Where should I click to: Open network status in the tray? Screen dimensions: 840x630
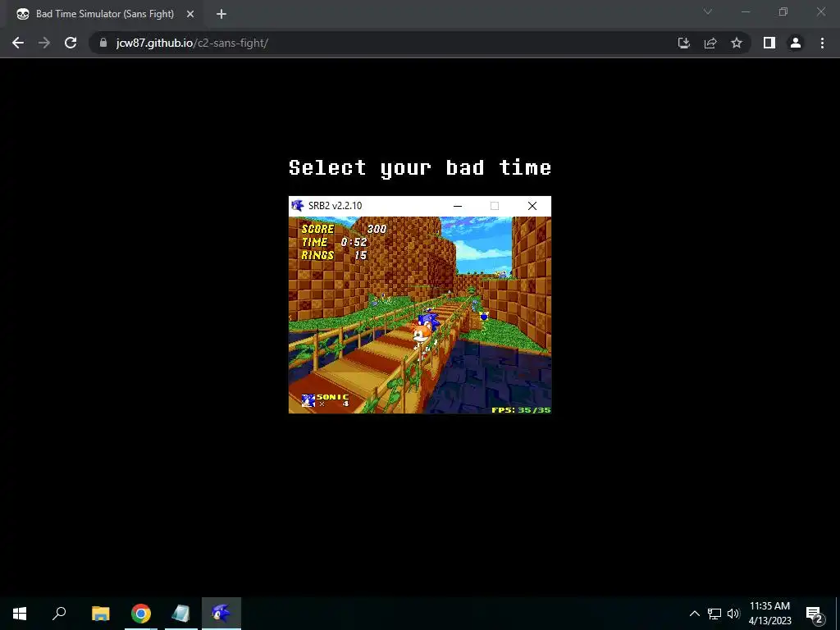coord(714,614)
